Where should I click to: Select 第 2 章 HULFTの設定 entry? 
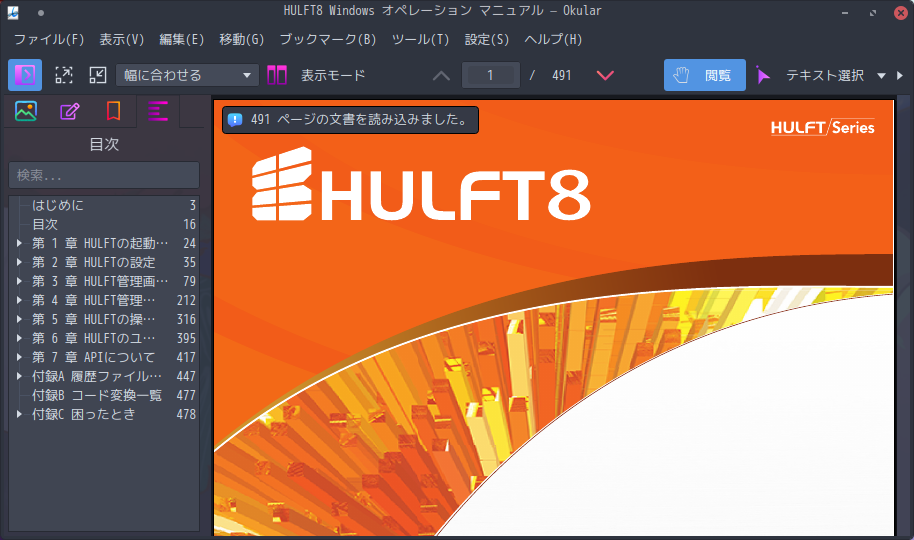pos(94,262)
